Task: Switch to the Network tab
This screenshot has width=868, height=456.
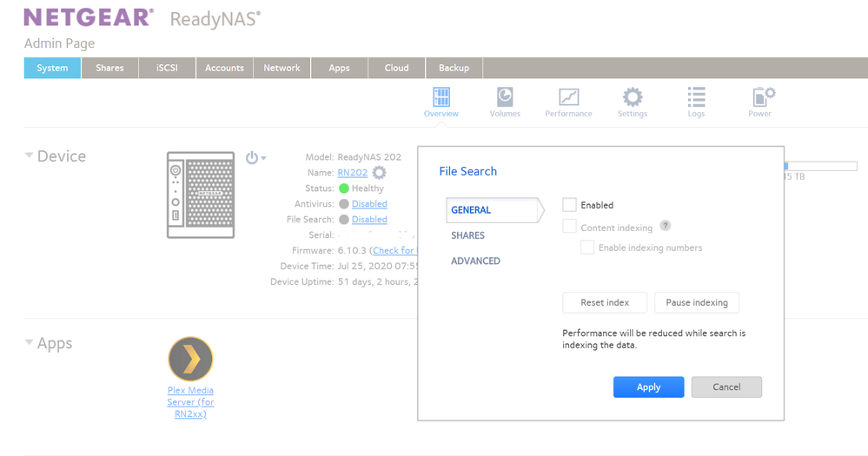Action: click(x=282, y=68)
